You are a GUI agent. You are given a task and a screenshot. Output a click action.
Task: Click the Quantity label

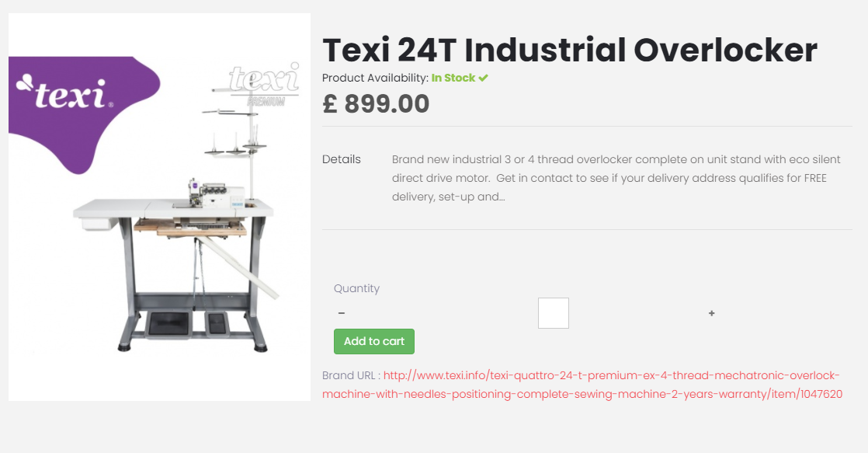pos(356,288)
